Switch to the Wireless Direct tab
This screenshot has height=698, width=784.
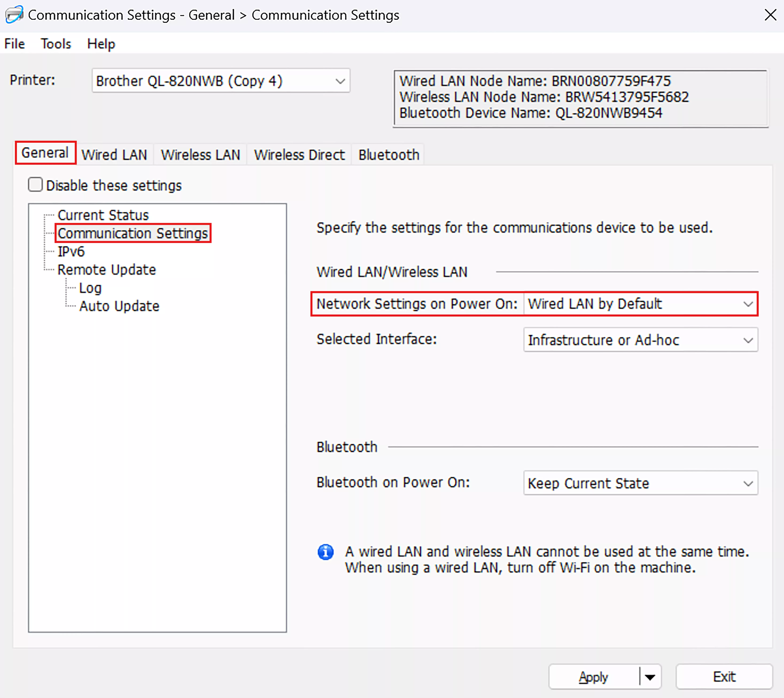tap(299, 155)
